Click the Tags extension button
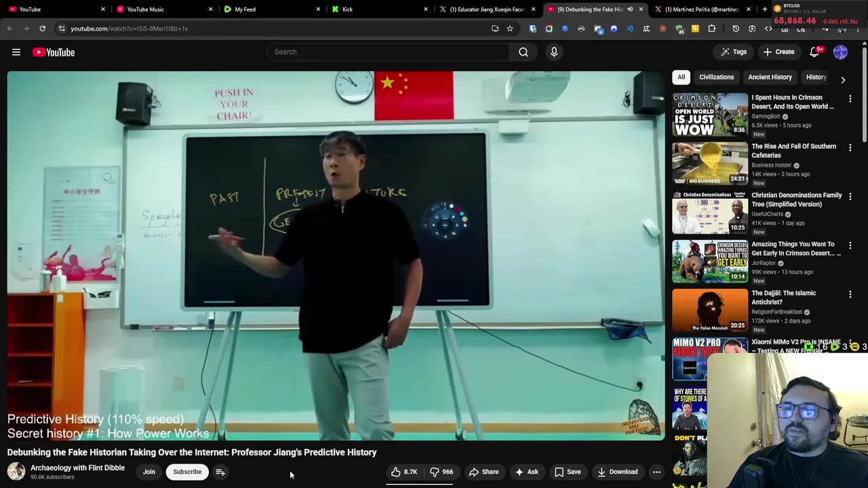868x488 pixels. point(734,52)
